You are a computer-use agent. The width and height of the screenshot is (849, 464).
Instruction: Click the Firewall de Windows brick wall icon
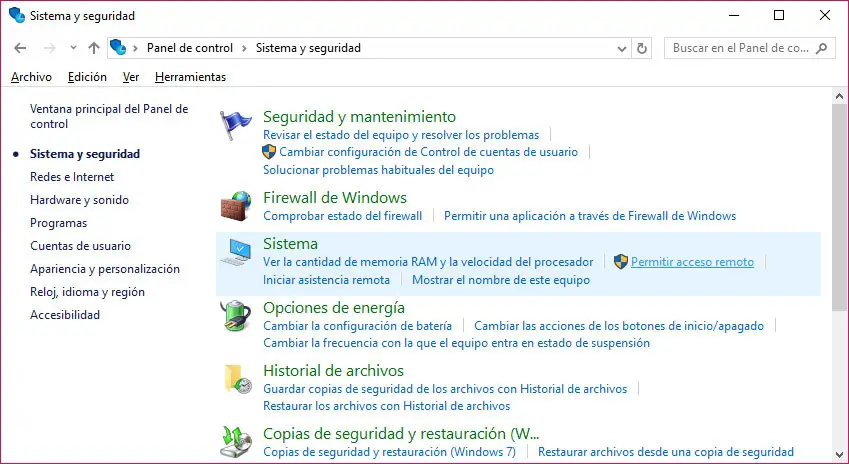(x=236, y=206)
